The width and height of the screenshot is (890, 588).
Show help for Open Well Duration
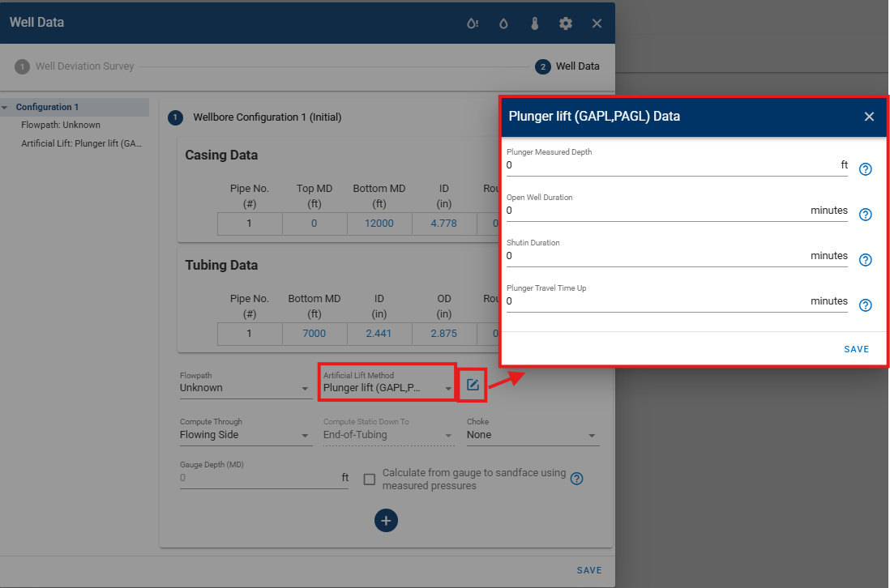click(x=865, y=215)
